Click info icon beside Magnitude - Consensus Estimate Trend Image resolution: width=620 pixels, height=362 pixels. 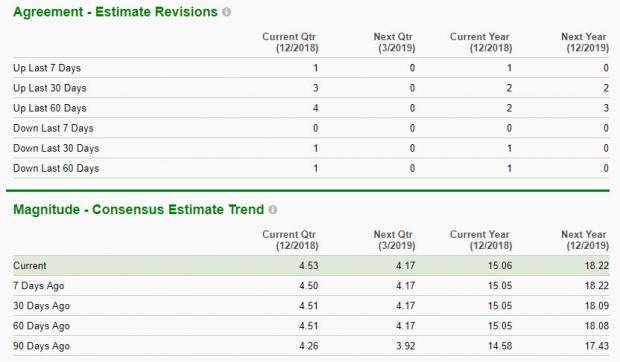(x=273, y=209)
